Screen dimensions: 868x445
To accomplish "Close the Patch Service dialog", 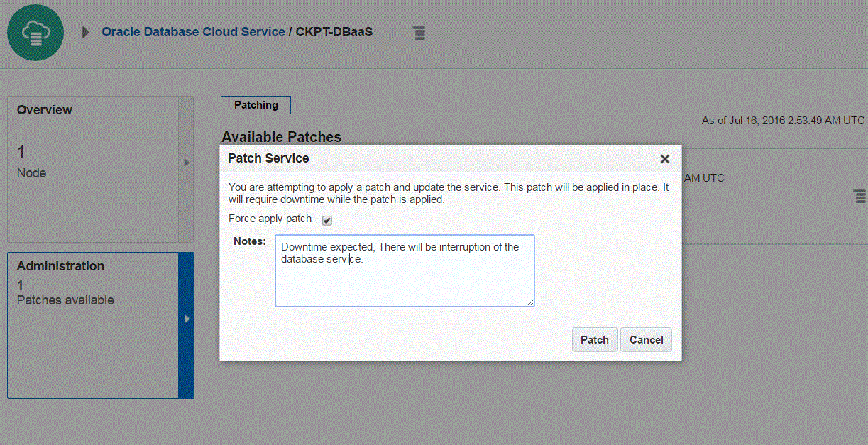I will pos(665,159).
